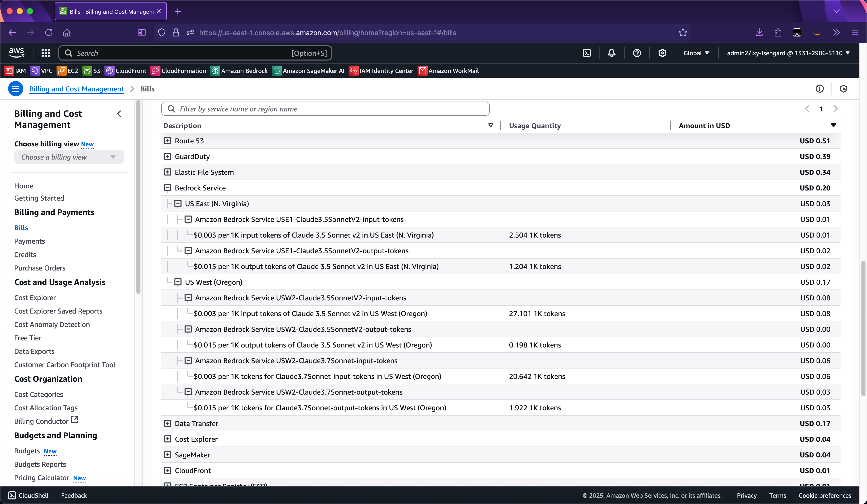The height and width of the screenshot is (504, 867).
Task: Open Cost Allocation Tags
Action: 46,408
